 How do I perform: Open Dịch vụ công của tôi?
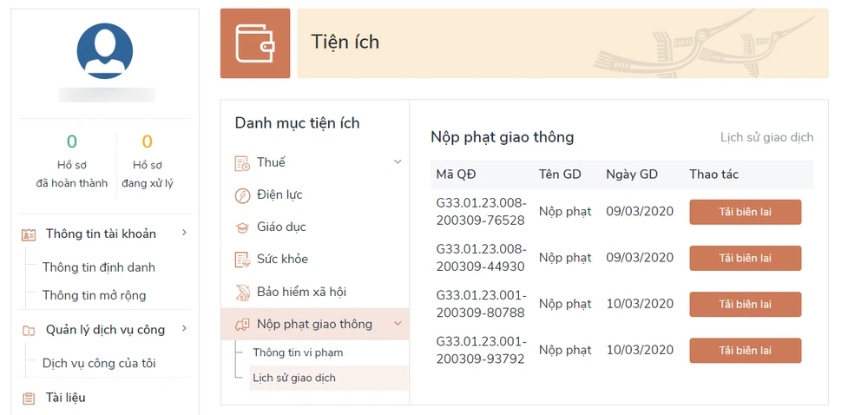pyautogui.click(x=99, y=363)
